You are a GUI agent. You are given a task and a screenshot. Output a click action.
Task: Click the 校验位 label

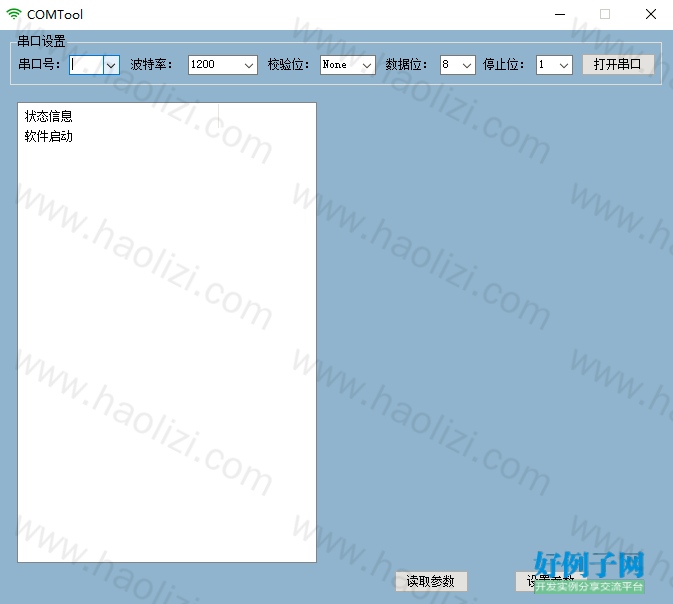288,64
